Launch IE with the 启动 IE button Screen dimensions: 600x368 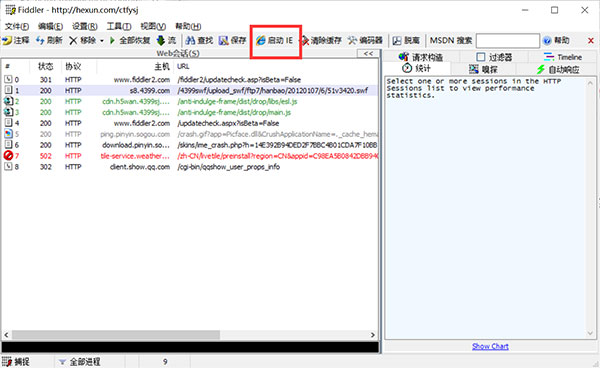tap(274, 41)
